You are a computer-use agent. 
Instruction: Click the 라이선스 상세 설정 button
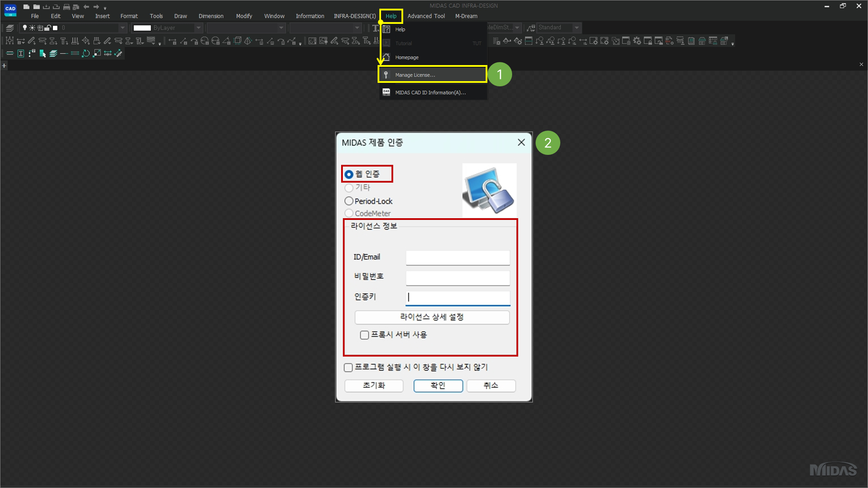[432, 317]
